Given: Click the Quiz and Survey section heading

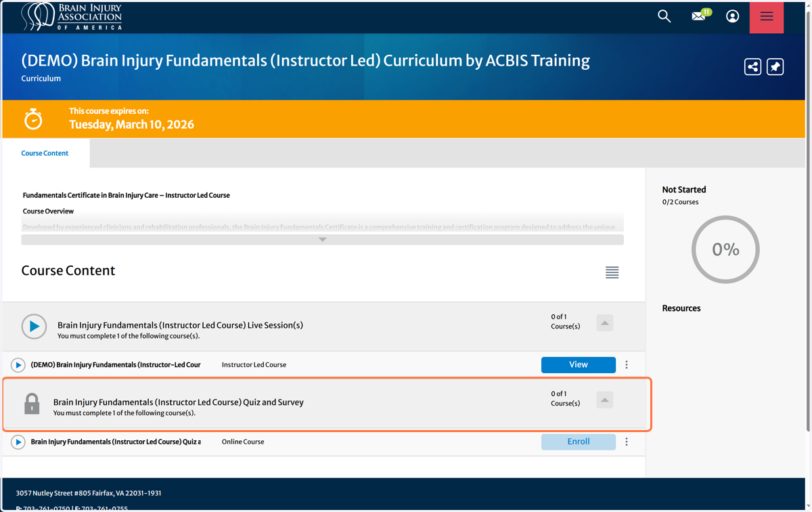Looking at the screenshot, I should (179, 402).
